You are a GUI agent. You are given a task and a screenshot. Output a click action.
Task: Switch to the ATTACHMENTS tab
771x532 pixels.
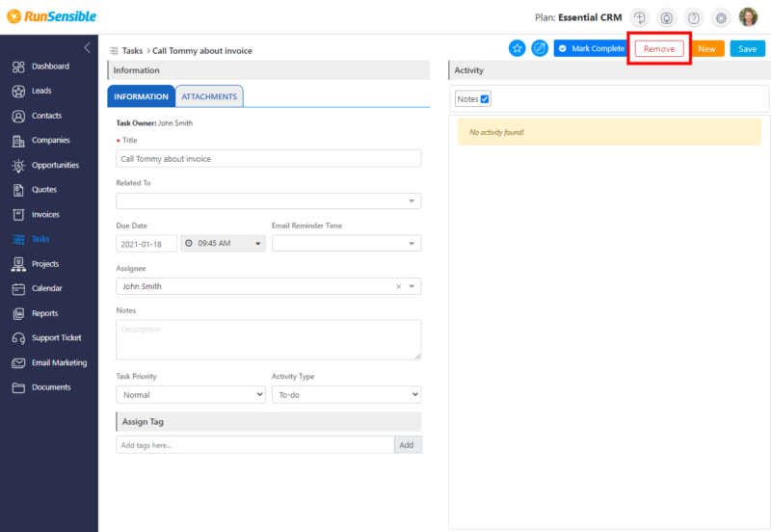209,96
